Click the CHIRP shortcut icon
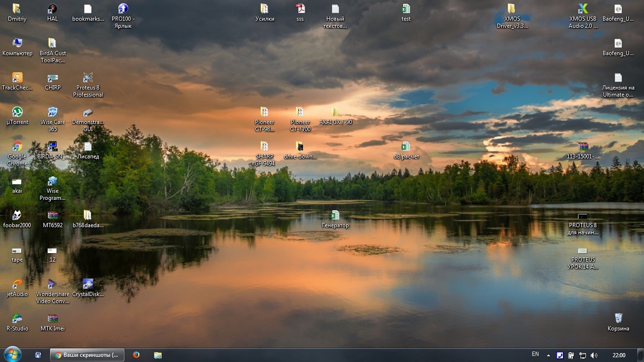The image size is (644, 362). coord(52,78)
